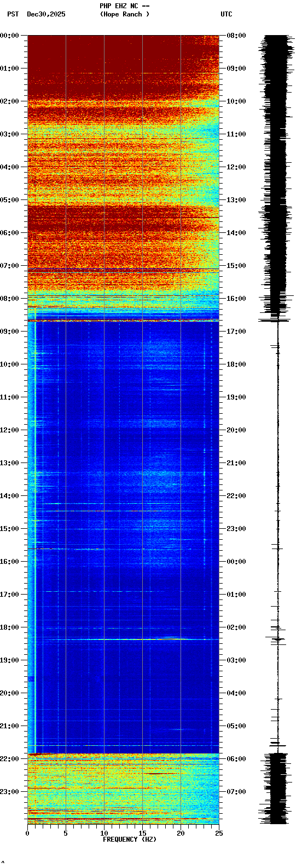Click the 10 Hz frequency tick label
Viewport: 302px width, 868px height.
coord(104,833)
